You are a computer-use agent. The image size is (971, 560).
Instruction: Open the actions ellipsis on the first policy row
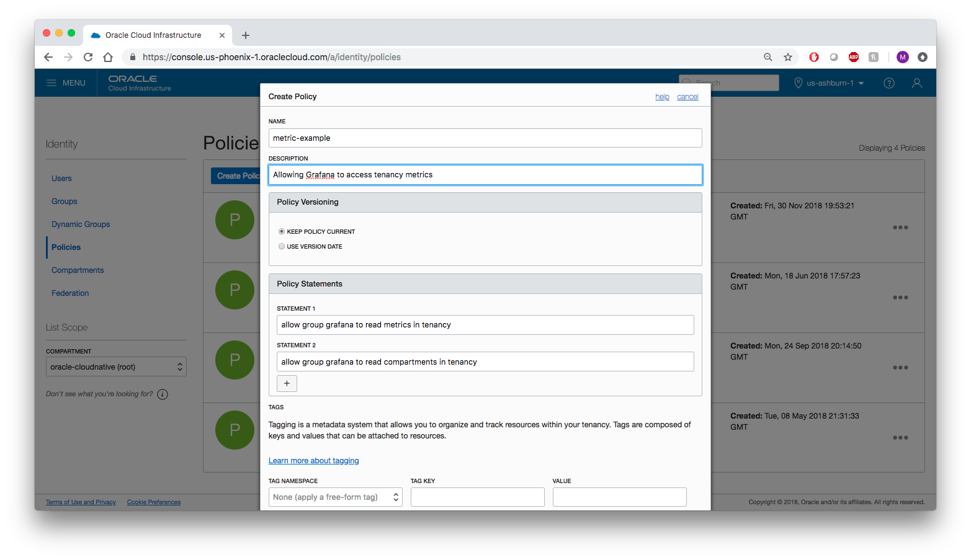click(900, 228)
